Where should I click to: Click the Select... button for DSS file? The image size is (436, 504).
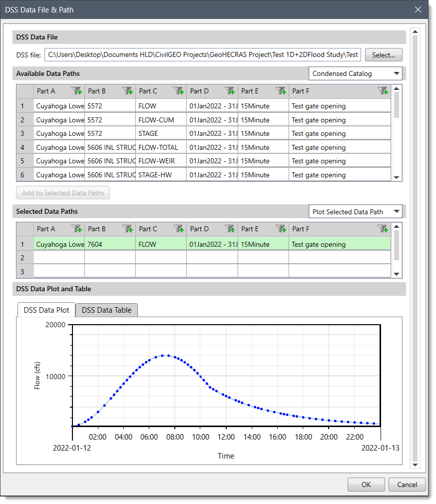pyautogui.click(x=384, y=55)
